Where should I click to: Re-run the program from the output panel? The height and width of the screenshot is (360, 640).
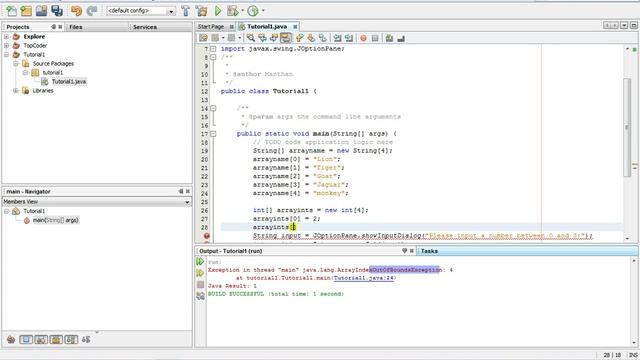pos(200,261)
